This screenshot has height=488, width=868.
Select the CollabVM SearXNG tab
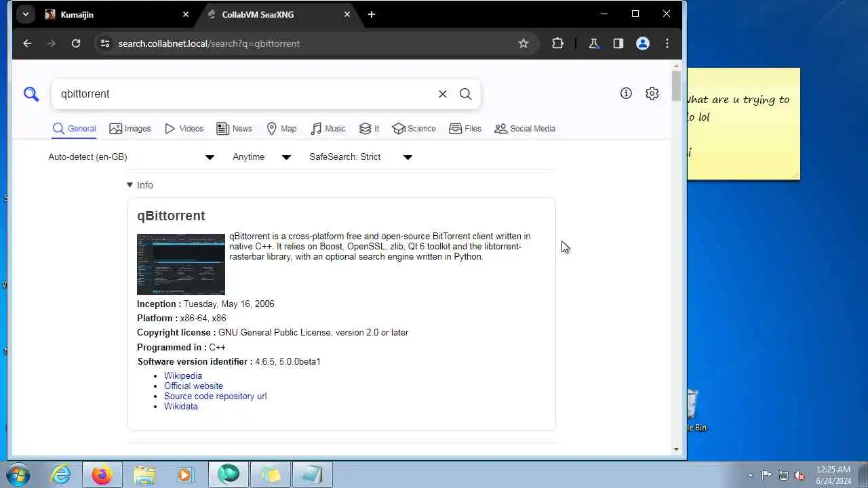(279, 14)
